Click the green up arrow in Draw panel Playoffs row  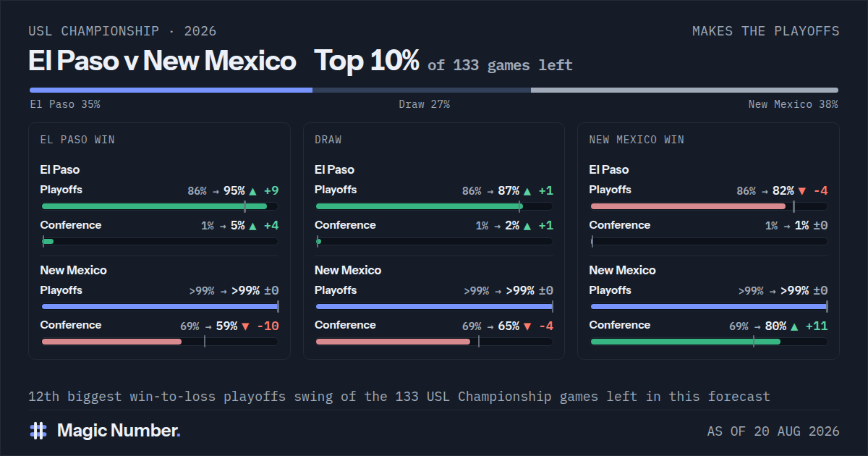pos(527,191)
